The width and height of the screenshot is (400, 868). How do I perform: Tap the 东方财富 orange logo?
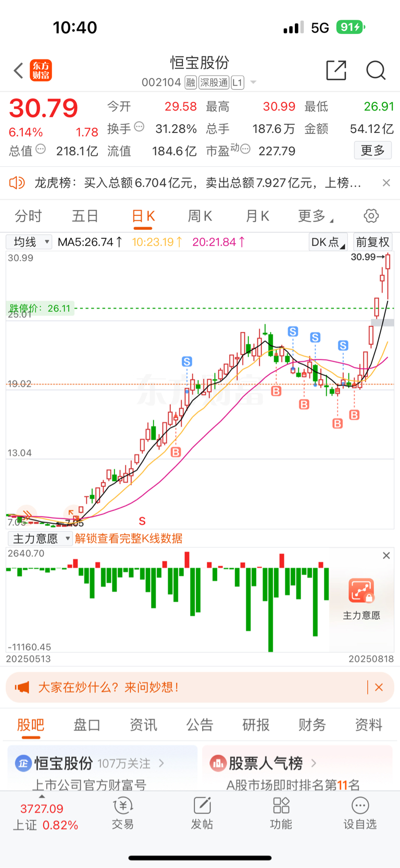coord(41,70)
